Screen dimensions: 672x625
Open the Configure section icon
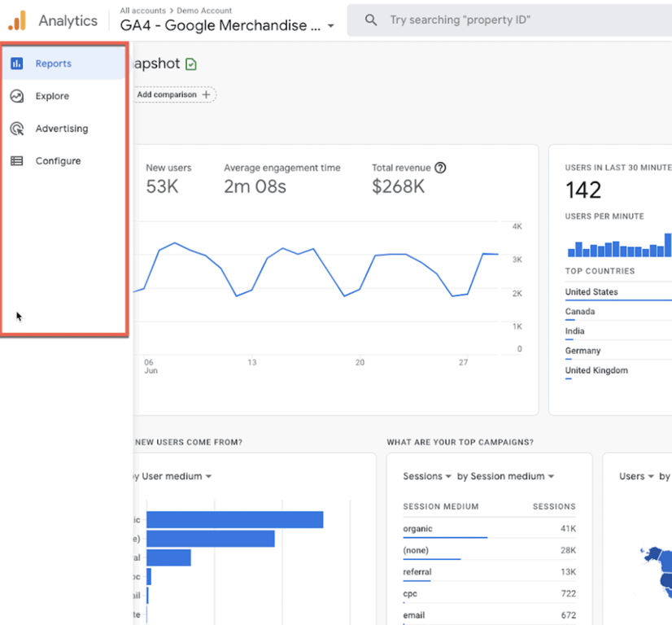point(17,161)
